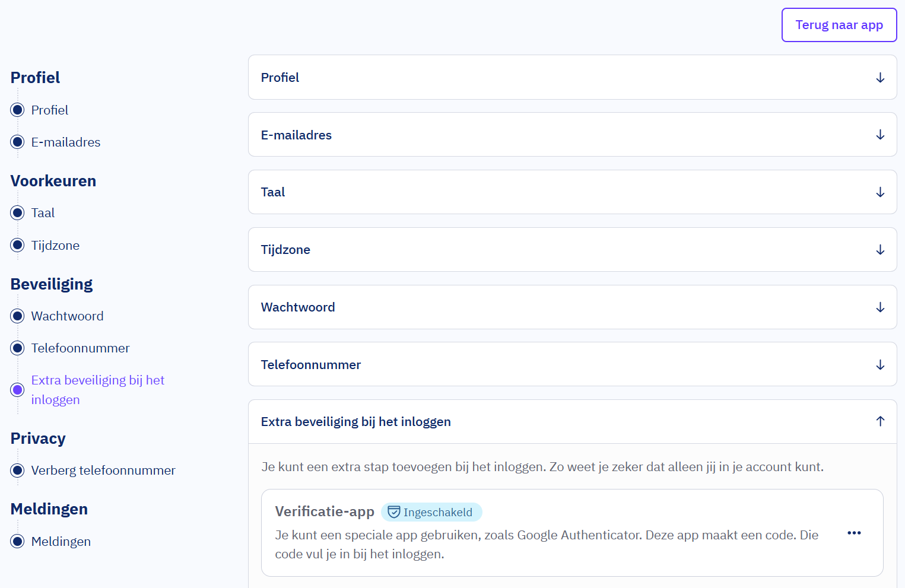Select the E-mailadres radio in the sidebar

(x=17, y=142)
